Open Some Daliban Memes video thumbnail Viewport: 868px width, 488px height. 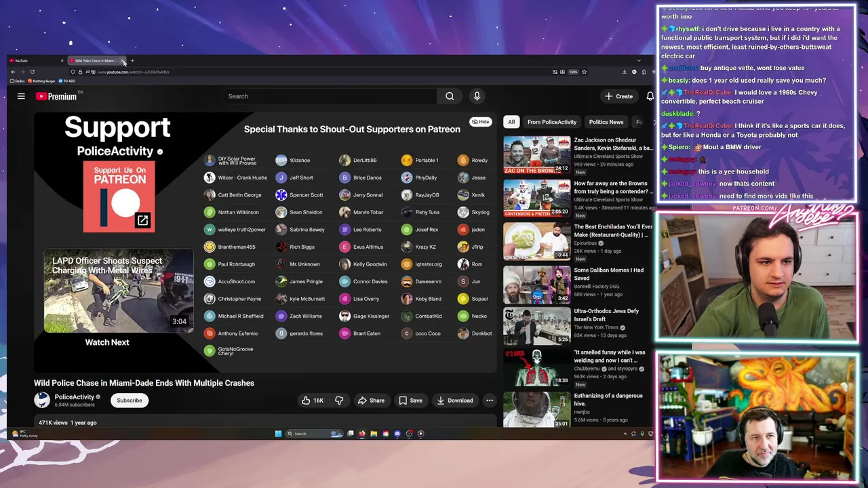tap(537, 283)
